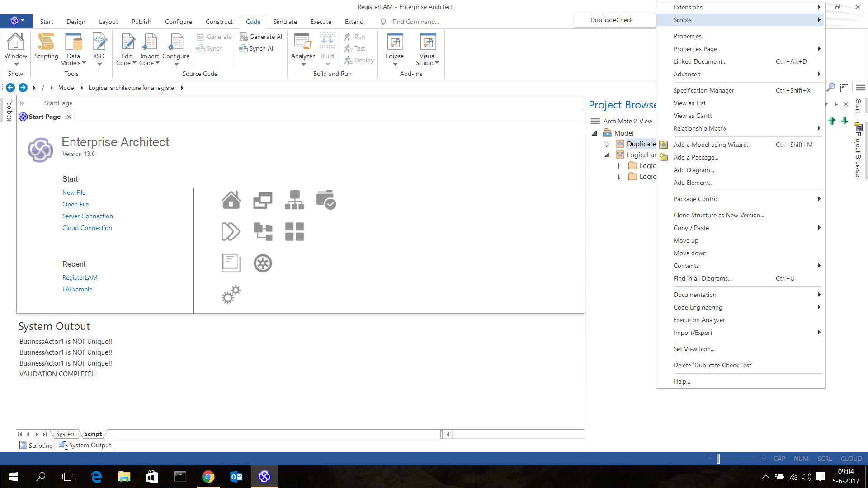Switch to the Design ribbon tab

coord(75,22)
